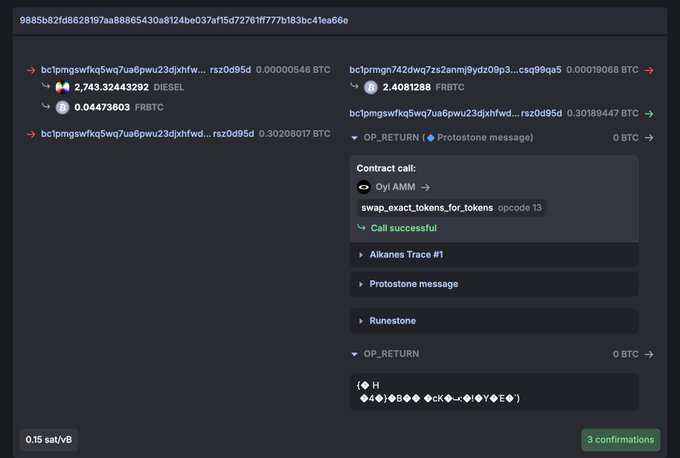Screen dimensions: 680x458
Task: Expand Alkanes Trace #1
Action: (494, 255)
